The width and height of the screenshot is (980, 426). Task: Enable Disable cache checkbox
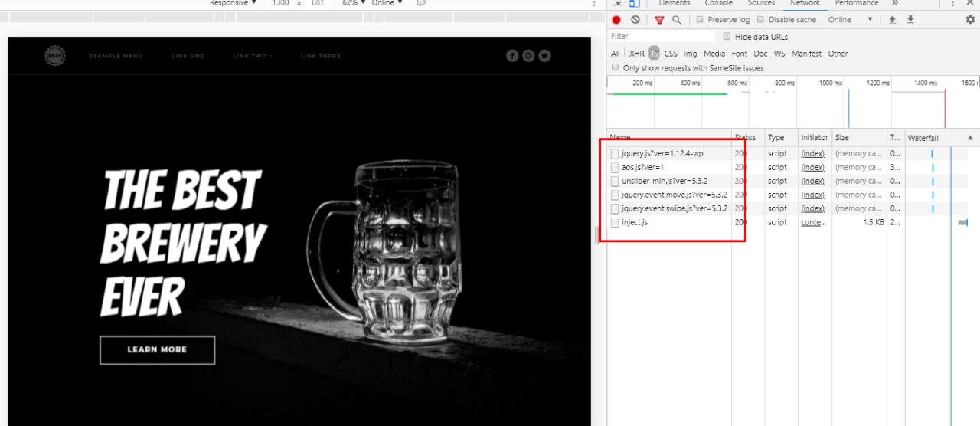(760, 20)
